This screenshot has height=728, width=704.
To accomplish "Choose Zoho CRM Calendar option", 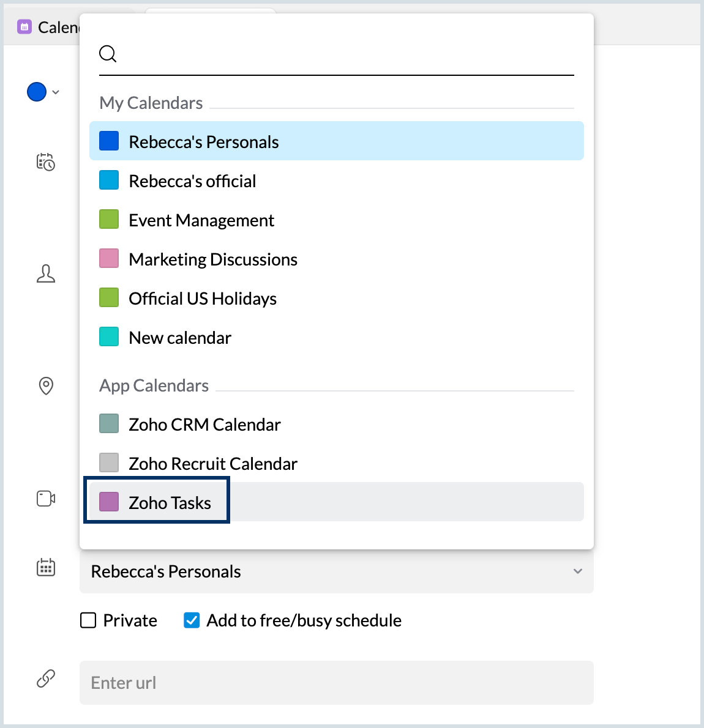I will pyautogui.click(x=204, y=425).
